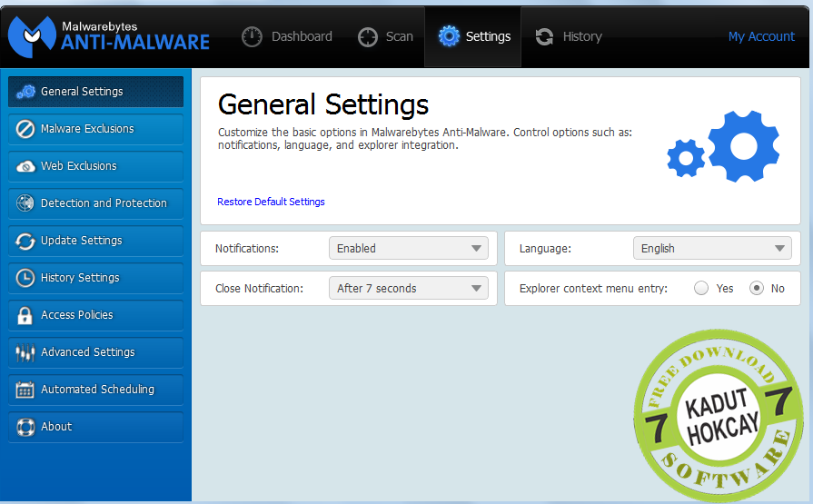Select No for Explorer context menu entry

click(x=757, y=288)
